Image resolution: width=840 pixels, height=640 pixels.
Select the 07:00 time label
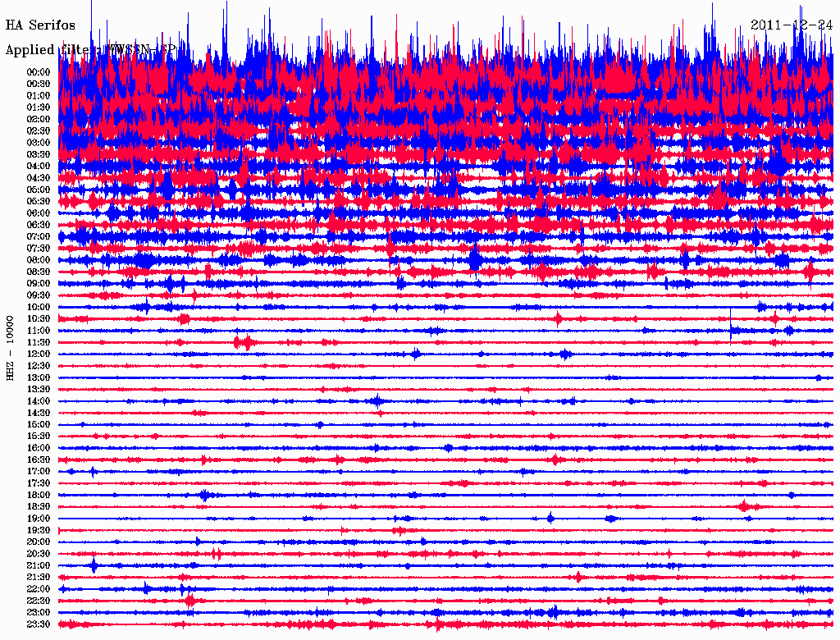[39, 237]
